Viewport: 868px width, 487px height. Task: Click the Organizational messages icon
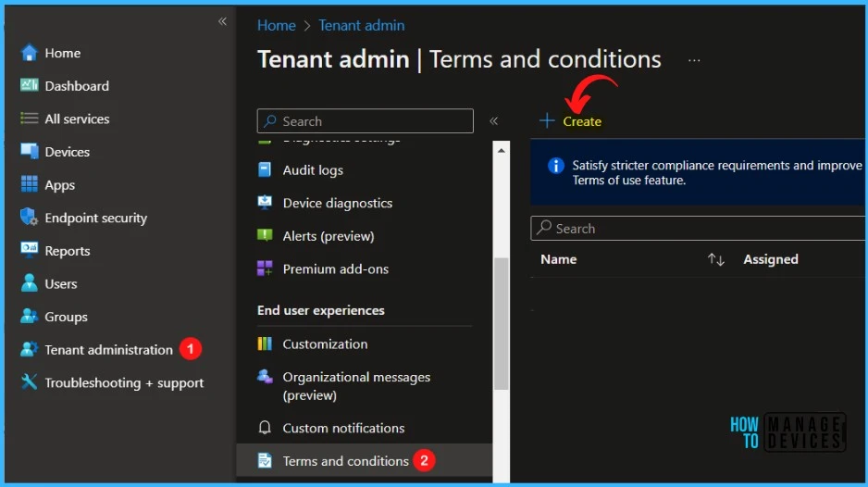click(x=265, y=377)
